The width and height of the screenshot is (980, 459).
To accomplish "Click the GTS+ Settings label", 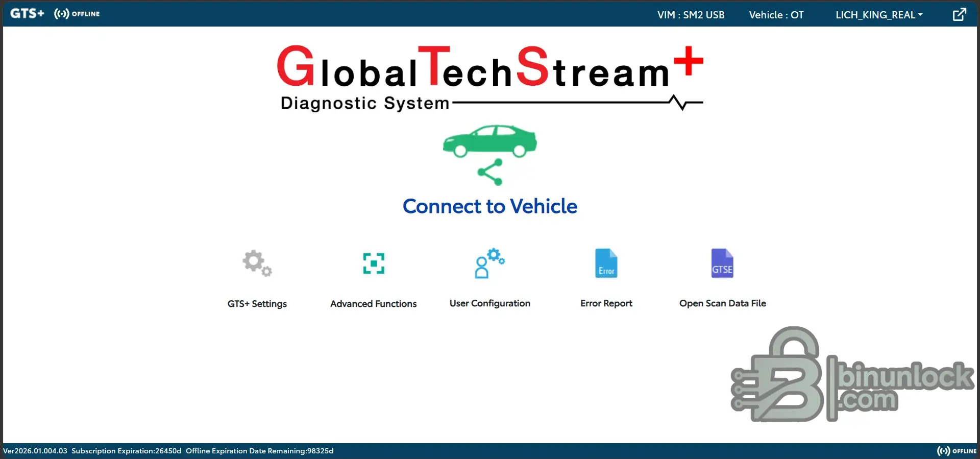I will 257,304.
